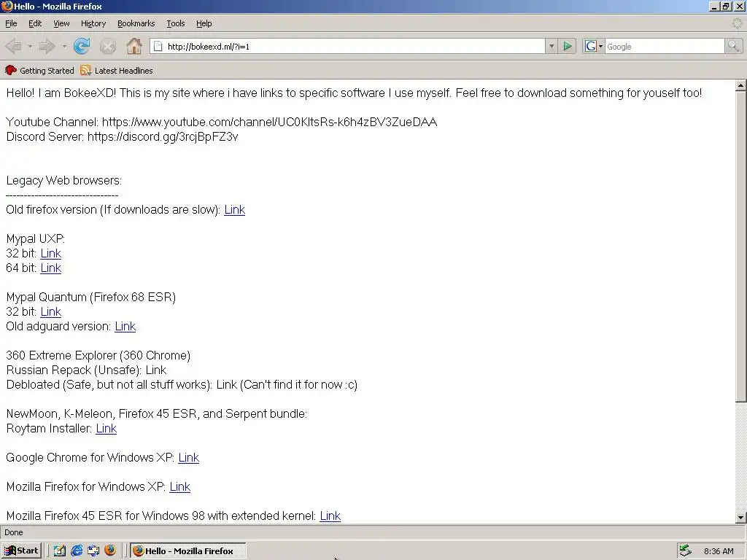747x560 pixels.
Task: Click 'NewMoon, K-Meleon, Firefox 45 ESR' bundle text
Action: coord(156,413)
